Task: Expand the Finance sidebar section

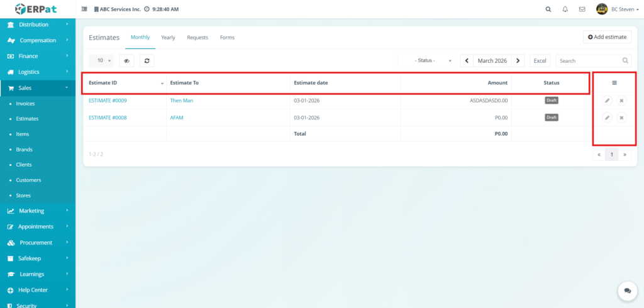Action: [38, 56]
